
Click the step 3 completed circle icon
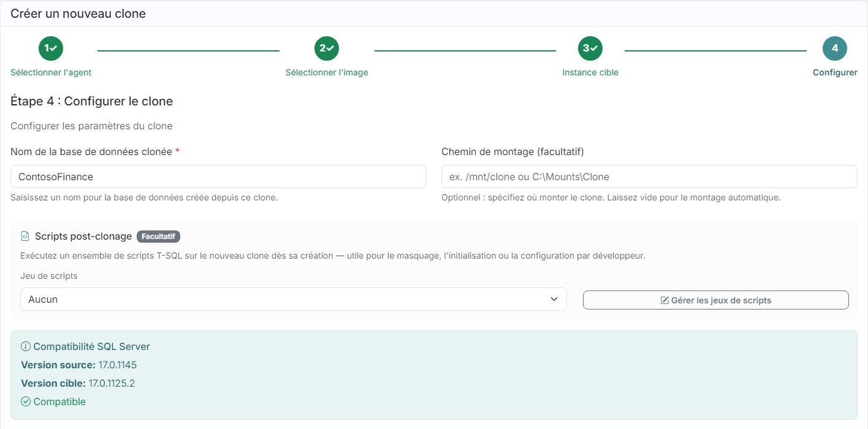pyautogui.click(x=590, y=48)
